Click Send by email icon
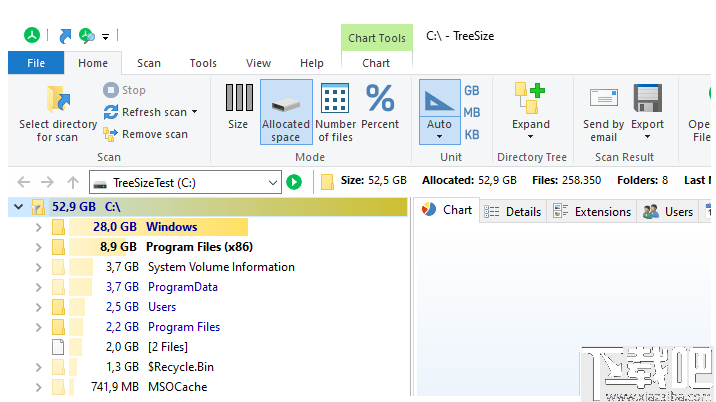 (x=603, y=99)
